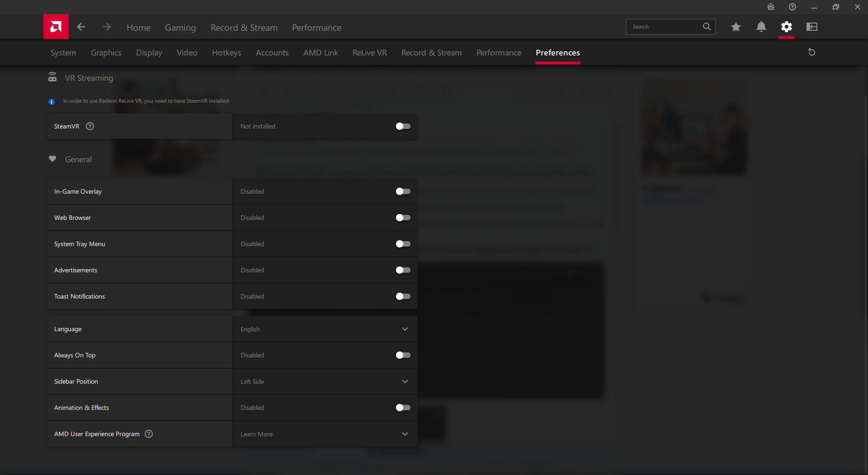Open help question mark in title bar

[793, 7]
